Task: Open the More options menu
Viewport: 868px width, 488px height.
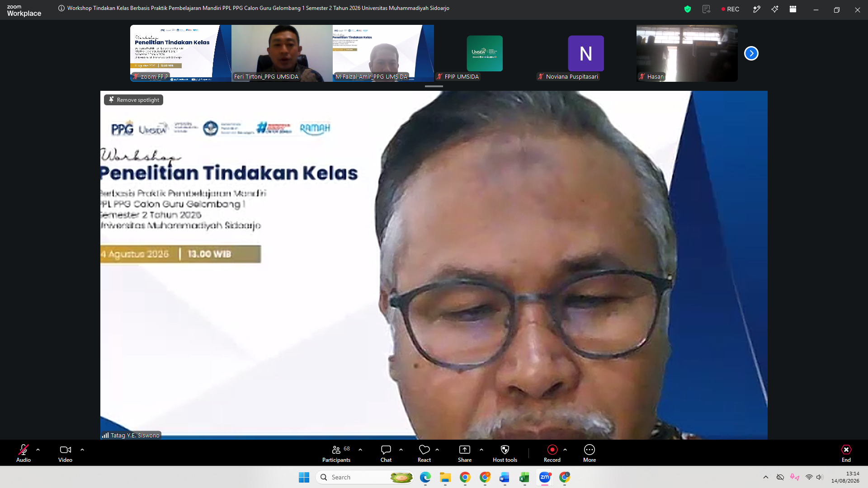Action: tap(590, 453)
